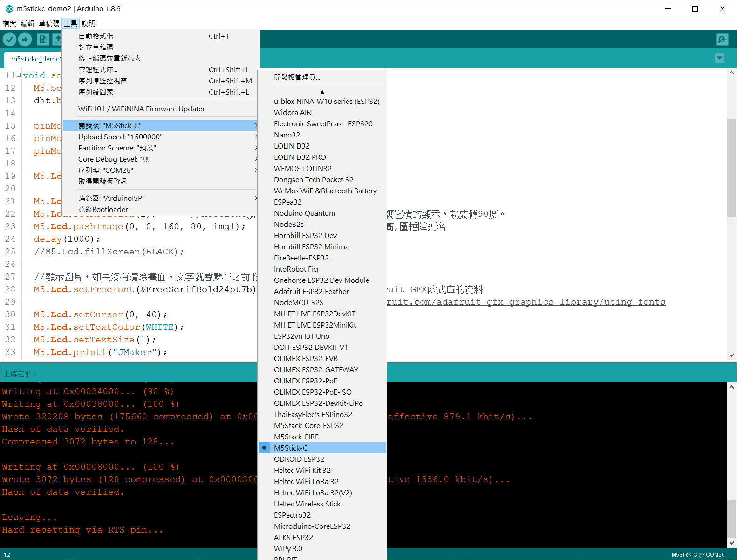Screen dimensions: 737x560
Task: Expand the Partition Scheme submenu
Action: [160, 148]
